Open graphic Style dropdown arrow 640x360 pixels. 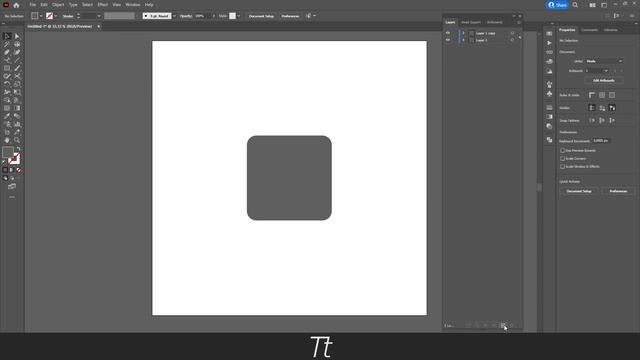point(239,16)
